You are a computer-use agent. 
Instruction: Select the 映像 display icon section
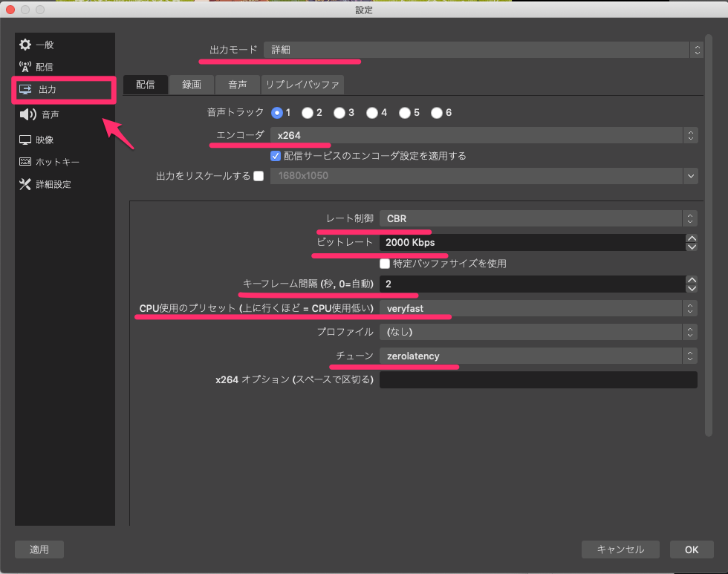(25, 140)
